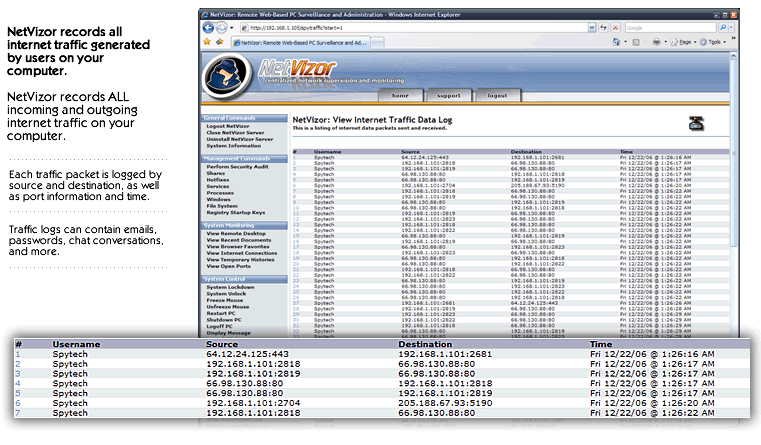Select System Lockdown in sidebar
Viewport: 761px width, 445px height.
click(229, 287)
